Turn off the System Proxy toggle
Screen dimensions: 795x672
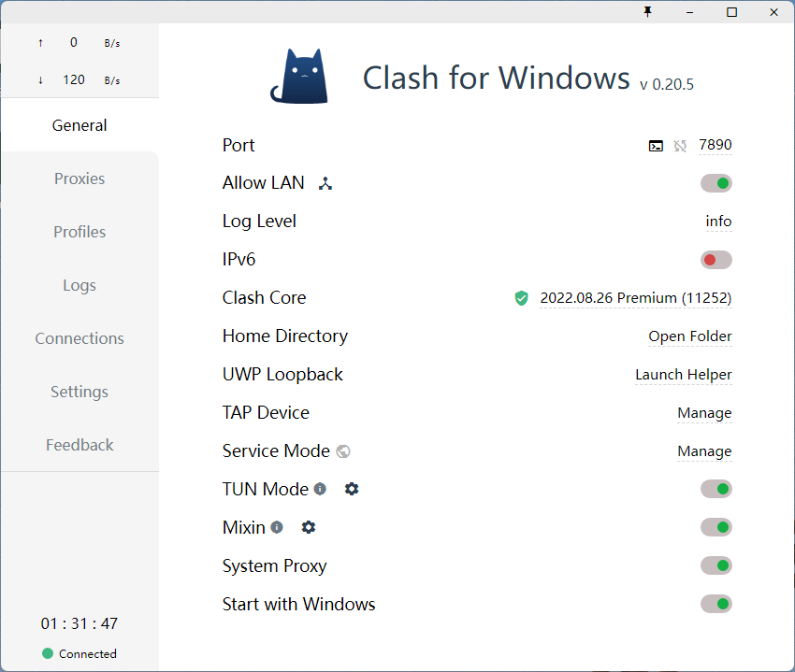click(x=716, y=565)
